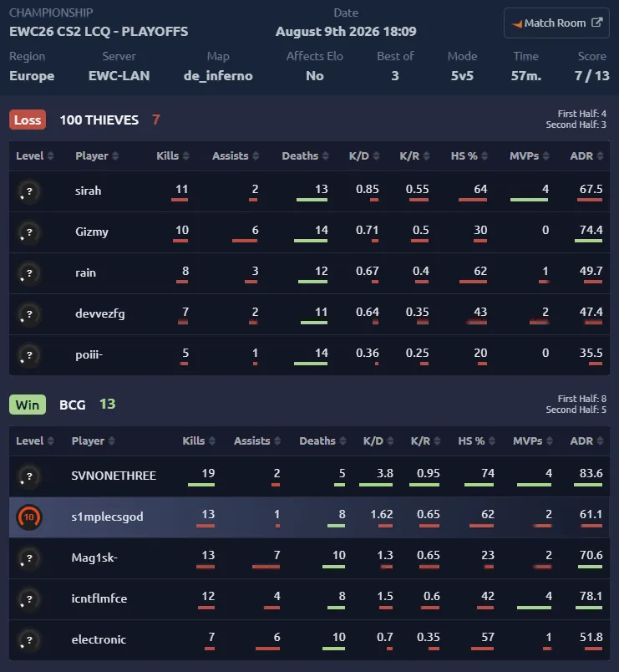Viewport: 619px width, 672px height.
Task: Click the 100 THIEVES team name
Action: tap(99, 120)
